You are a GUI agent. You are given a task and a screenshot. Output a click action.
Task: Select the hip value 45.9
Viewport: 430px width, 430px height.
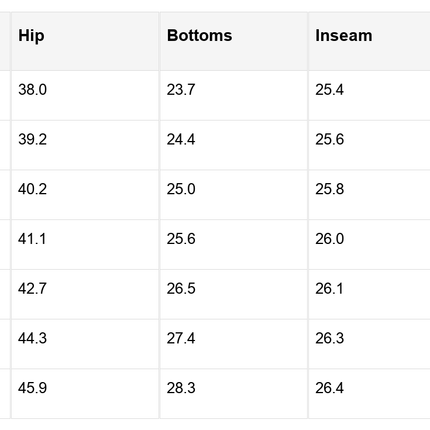pos(32,388)
